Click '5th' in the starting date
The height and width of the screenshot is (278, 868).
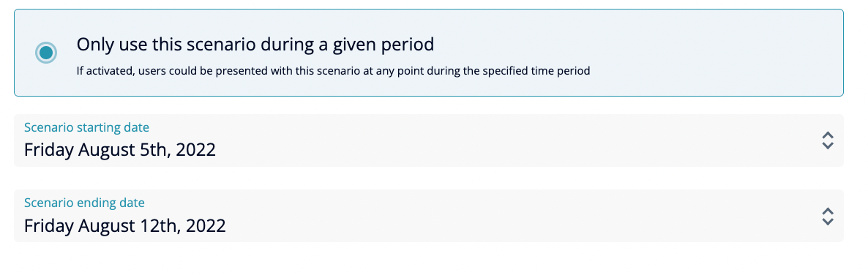(x=156, y=149)
